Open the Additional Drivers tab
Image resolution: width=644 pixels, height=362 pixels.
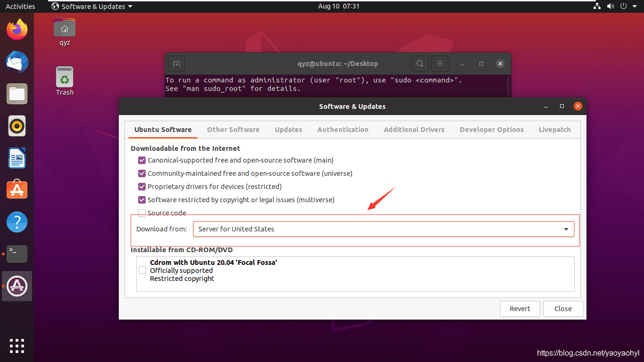click(x=414, y=130)
